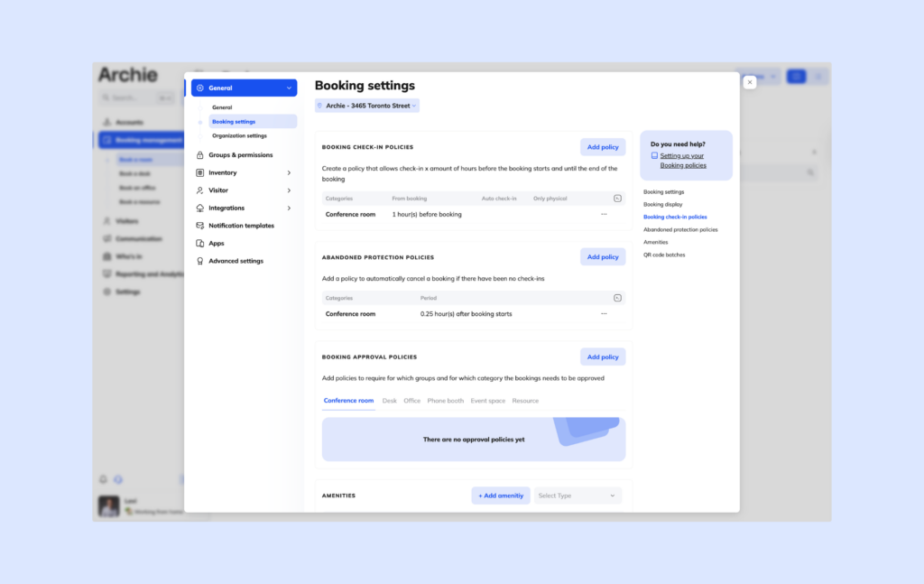Image resolution: width=924 pixels, height=584 pixels.
Task: Expand the Integrations submenu
Action: pyautogui.click(x=291, y=208)
